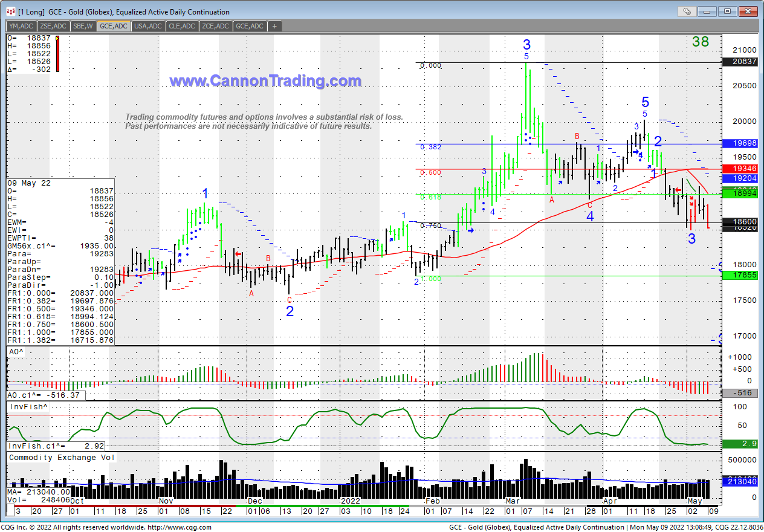Add a new chart tab with plus button
Image resolution: width=764 pixels, height=532 pixels.
click(275, 26)
